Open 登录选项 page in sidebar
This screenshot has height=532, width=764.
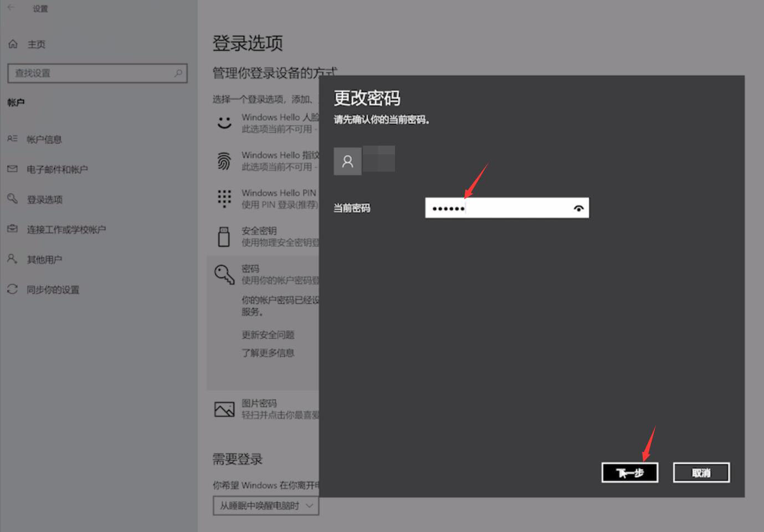(44, 199)
